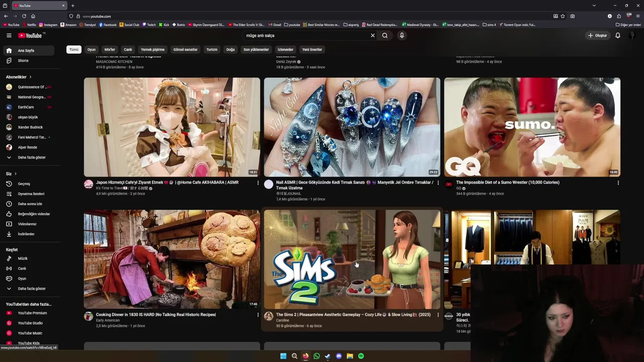The width and height of the screenshot is (644, 362).
Task: Select the Tümü filter chip
Action: [74, 49]
